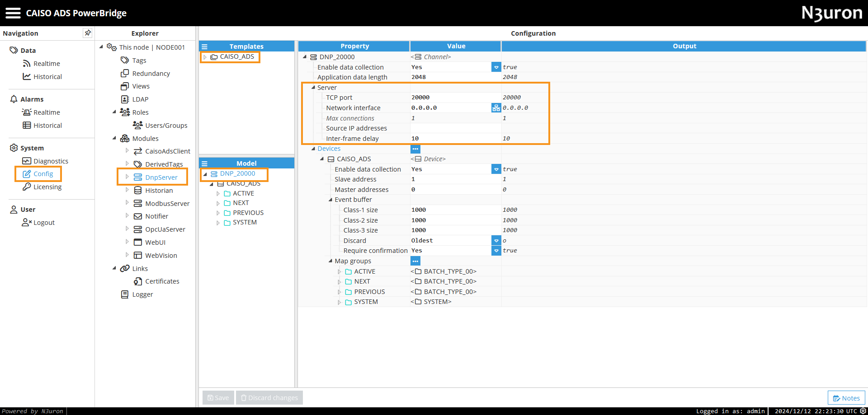Open Alarms Realtime view

coord(41,112)
